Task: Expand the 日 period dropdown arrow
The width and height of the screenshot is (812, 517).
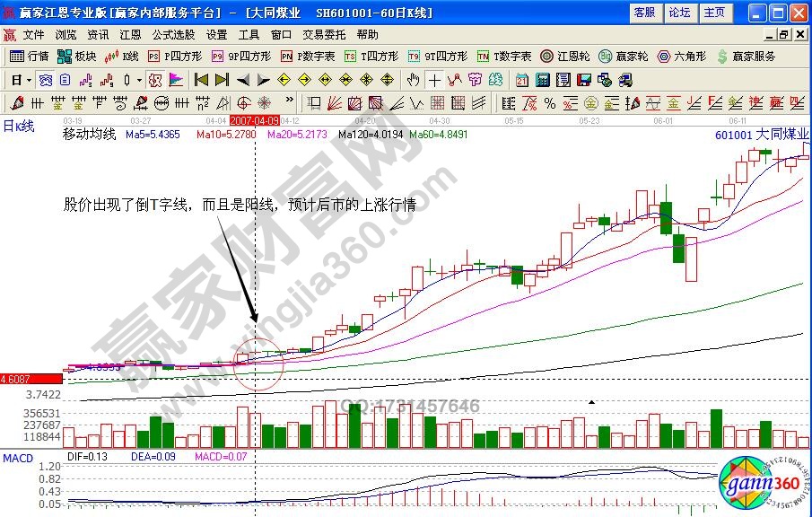Action: (29, 79)
